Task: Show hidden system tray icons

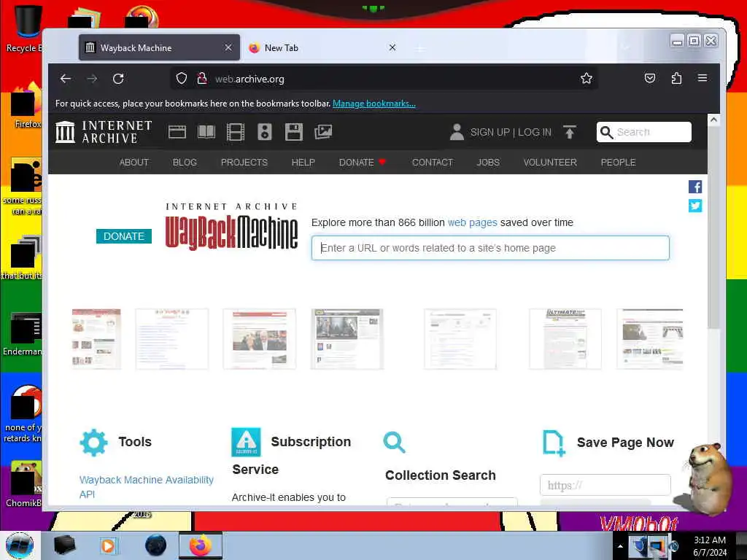Action: (620, 546)
